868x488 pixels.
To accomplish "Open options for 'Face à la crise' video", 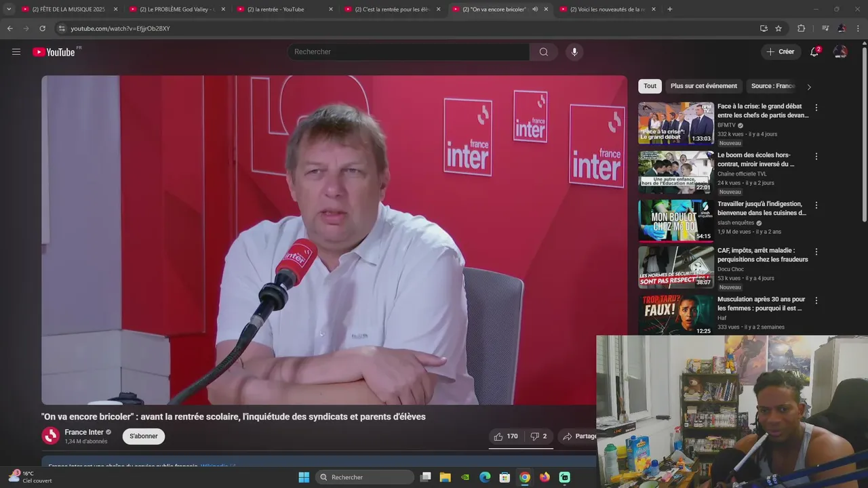I will [x=816, y=108].
